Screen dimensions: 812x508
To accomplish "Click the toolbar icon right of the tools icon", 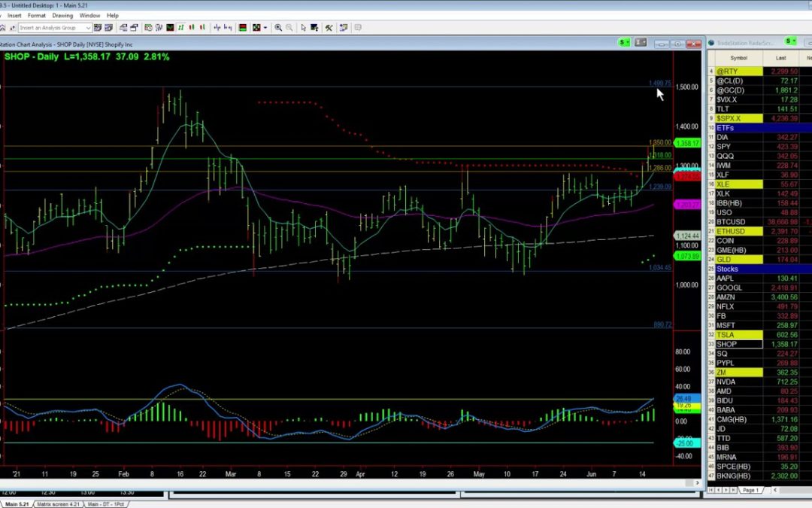I will 344,28.
